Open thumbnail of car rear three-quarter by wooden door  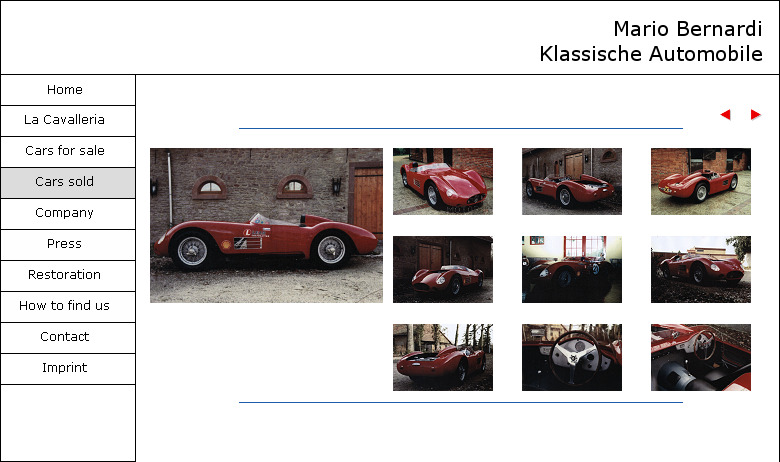(x=572, y=182)
